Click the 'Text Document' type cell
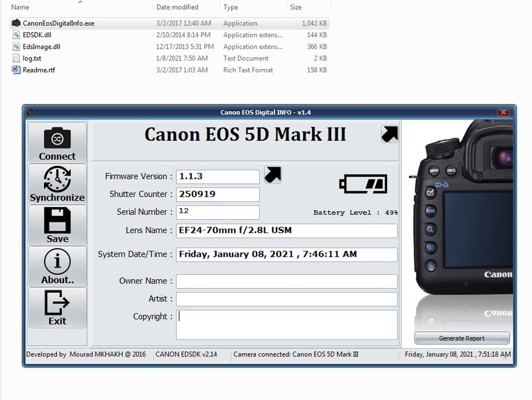 [x=245, y=58]
